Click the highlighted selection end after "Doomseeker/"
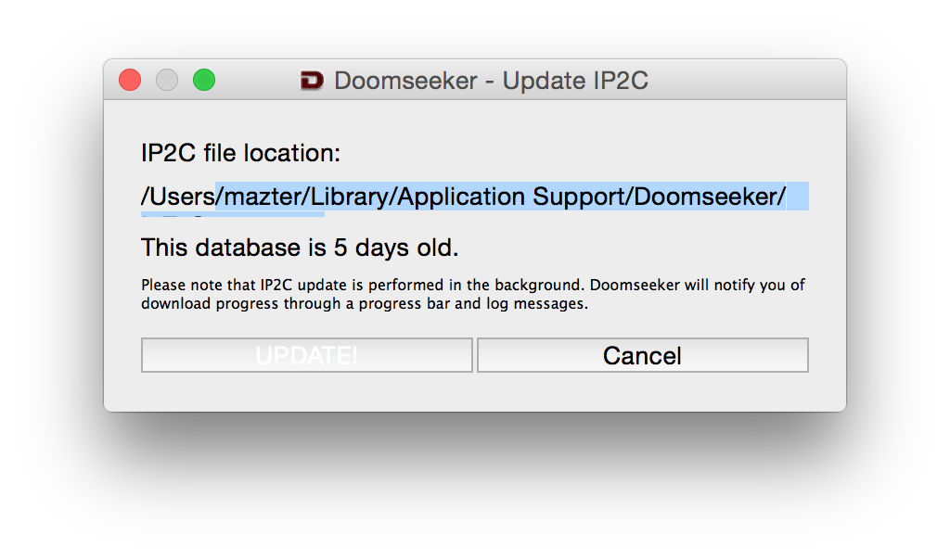The height and width of the screenshot is (560, 950). [x=798, y=197]
